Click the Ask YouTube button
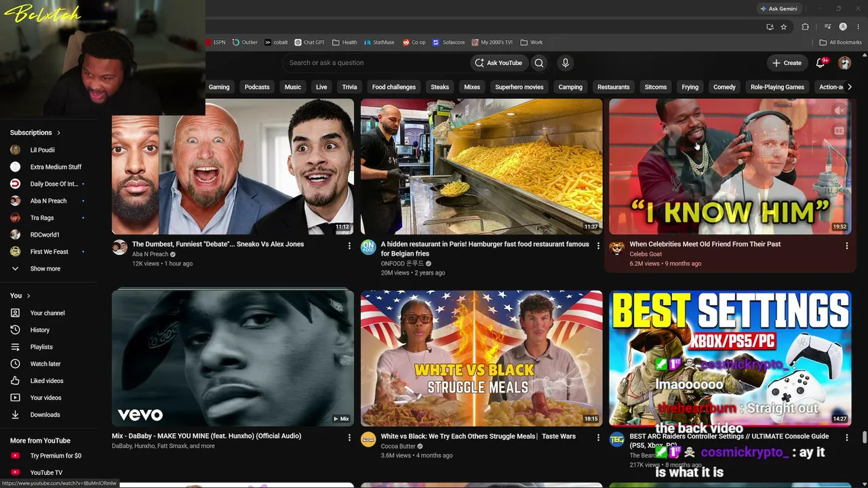Screen dimensions: 868x488 tap(498, 63)
